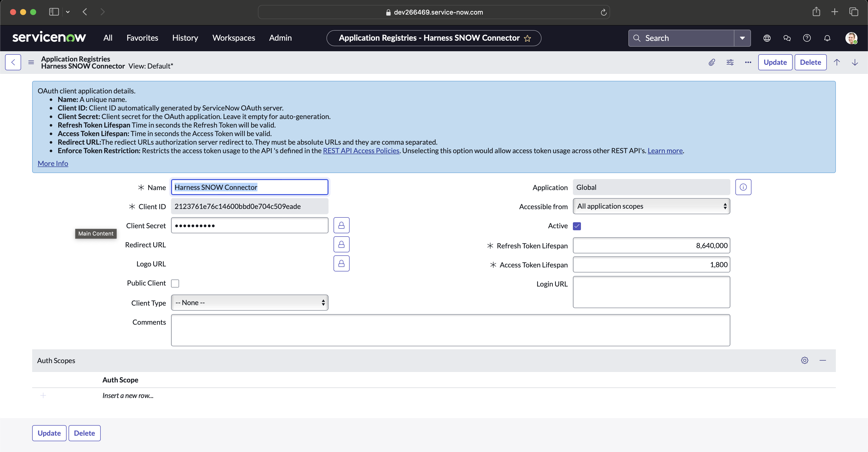
Task: Unlock the Logo URL field
Action: click(x=341, y=263)
